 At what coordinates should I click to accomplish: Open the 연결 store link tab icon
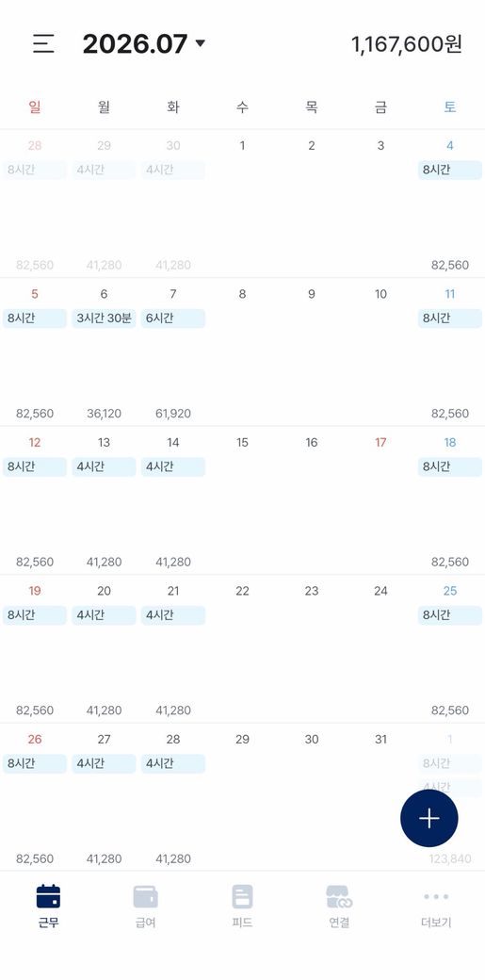(x=339, y=896)
